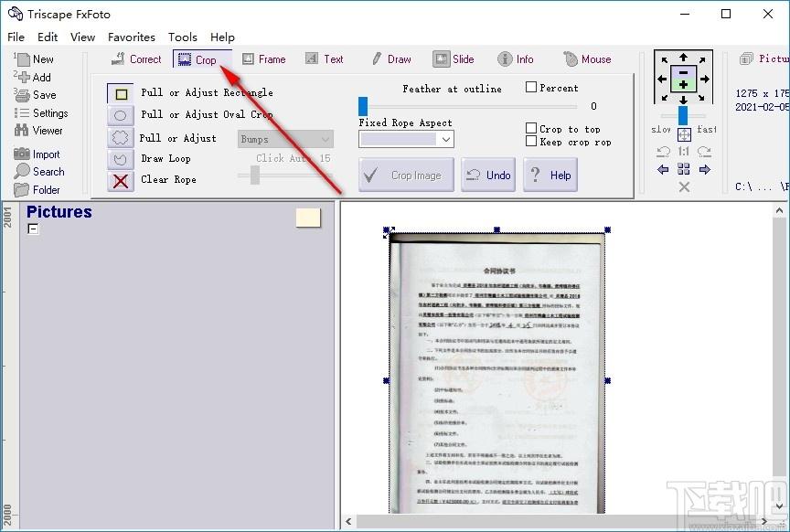This screenshot has width=790, height=532.
Task: Go to next picture with blue right arrow
Action: pos(705,169)
